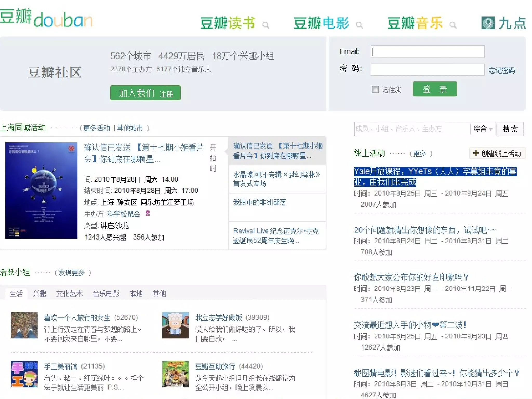532x399 pixels.
Task: Click the 忘记密码 link
Action: tap(501, 70)
